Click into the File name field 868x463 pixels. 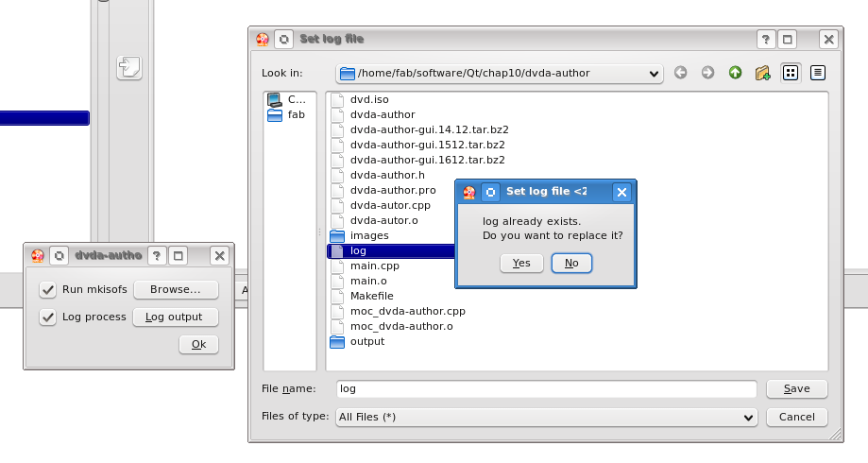tap(546, 388)
